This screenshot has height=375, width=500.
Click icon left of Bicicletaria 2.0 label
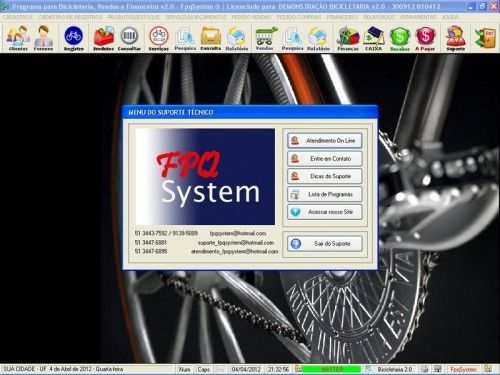pyautogui.click(x=368, y=369)
